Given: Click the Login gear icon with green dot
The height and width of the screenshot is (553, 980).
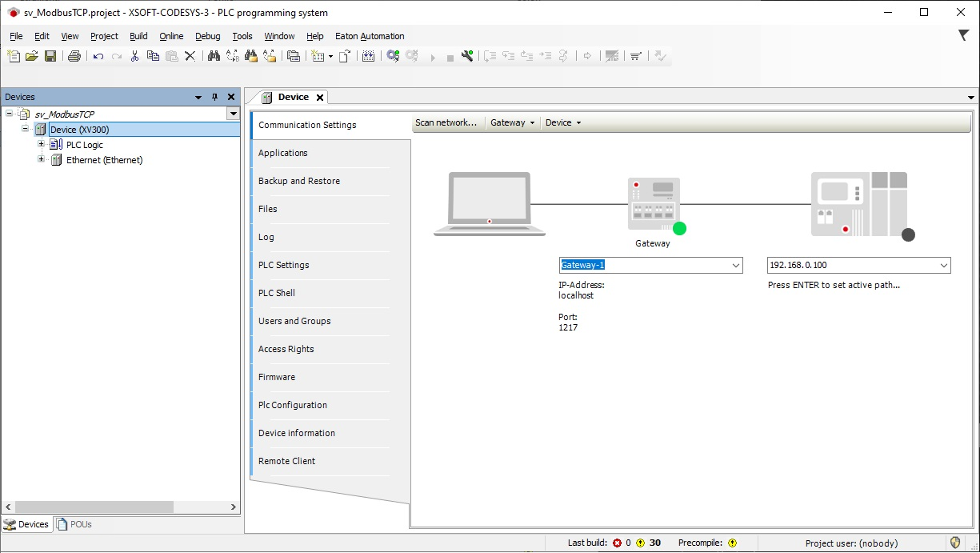Looking at the screenshot, I should coord(393,56).
